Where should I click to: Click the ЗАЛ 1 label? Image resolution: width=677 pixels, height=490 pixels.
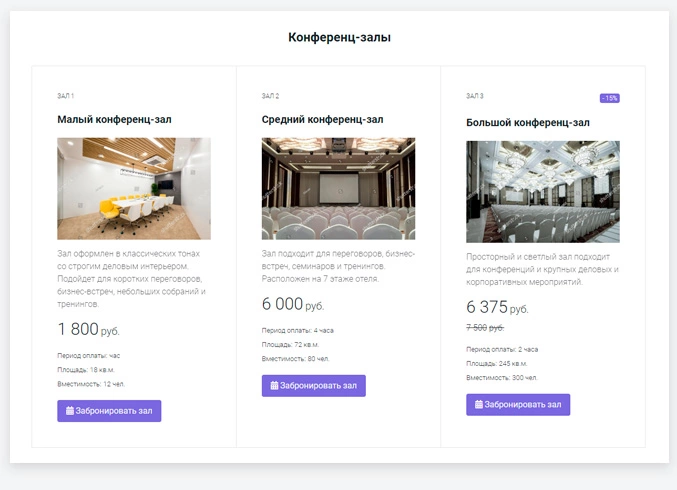[x=66, y=96]
